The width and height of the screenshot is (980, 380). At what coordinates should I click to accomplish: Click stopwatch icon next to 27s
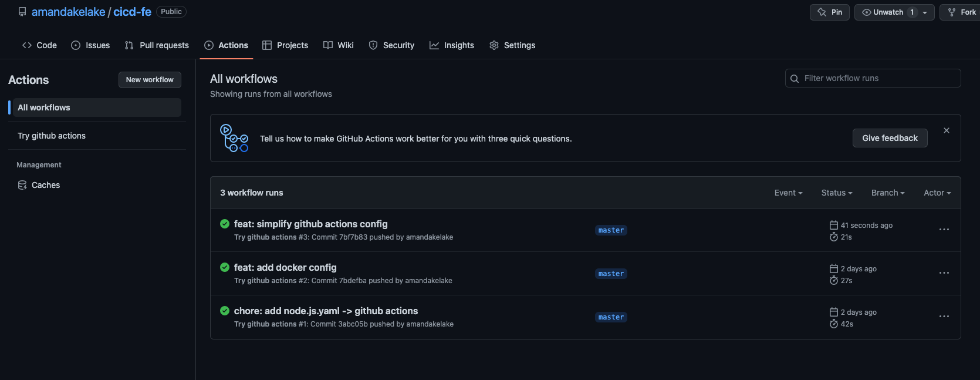pos(833,280)
